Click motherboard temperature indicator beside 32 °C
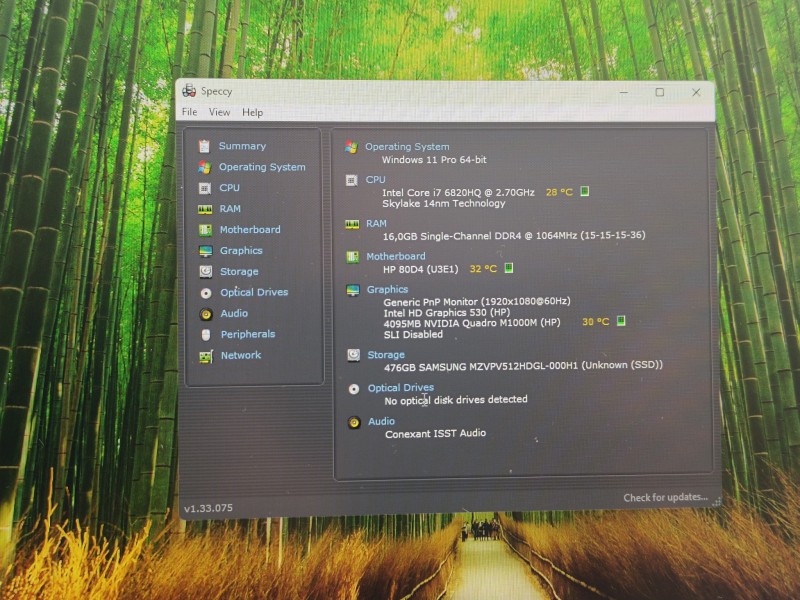 click(x=509, y=268)
